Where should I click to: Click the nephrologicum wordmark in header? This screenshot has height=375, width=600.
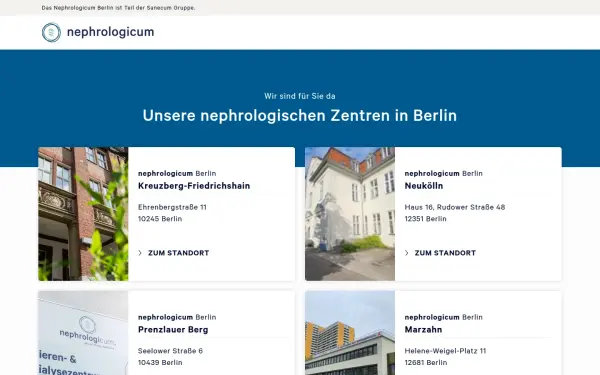tap(111, 32)
